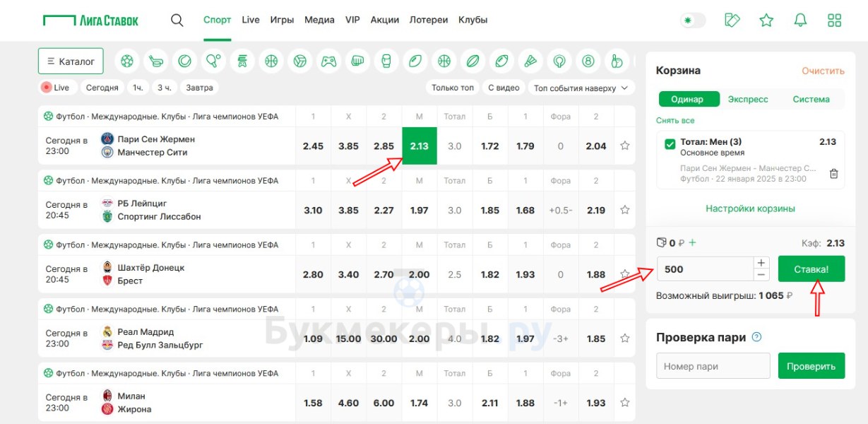Select the badminton shuttlecock icon
Image resolution: width=868 pixels, height=424 pixels.
[530, 61]
